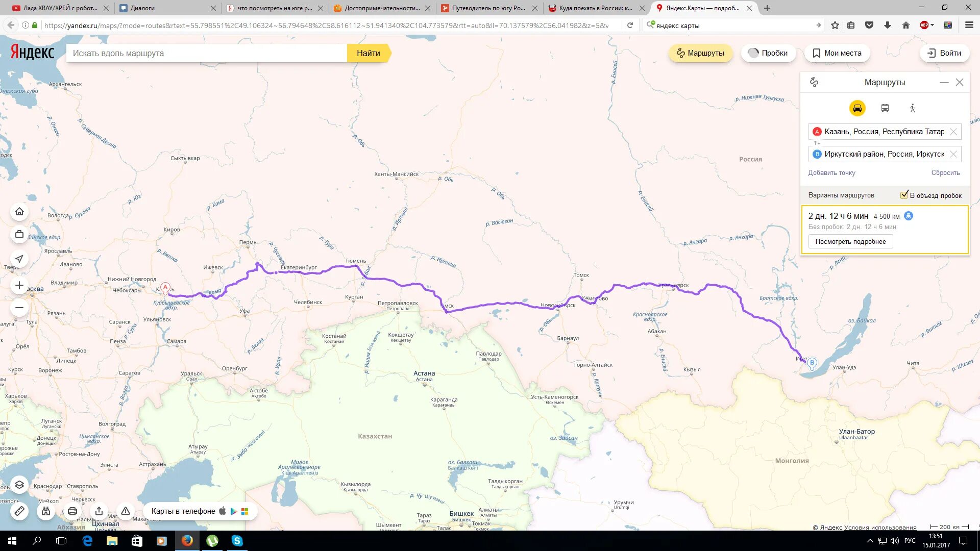Open Мои места bookmarks

pos(837,53)
